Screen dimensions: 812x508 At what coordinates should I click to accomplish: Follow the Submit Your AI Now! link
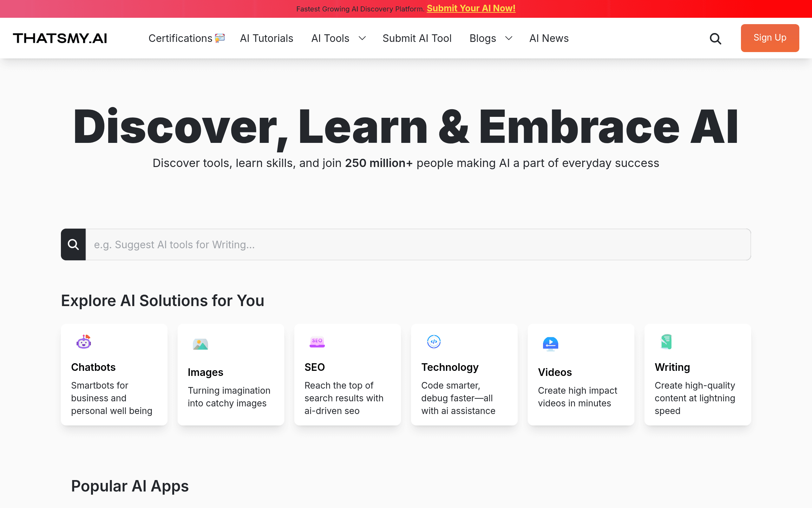pyautogui.click(x=471, y=8)
